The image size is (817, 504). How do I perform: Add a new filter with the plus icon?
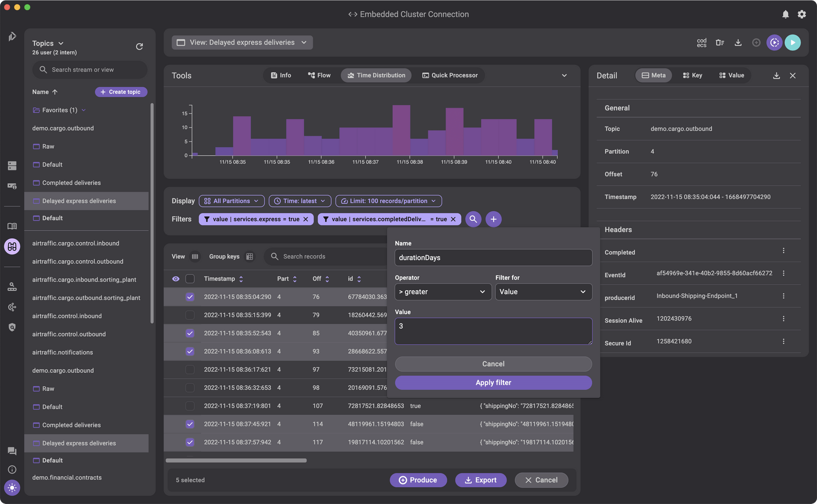tap(493, 219)
